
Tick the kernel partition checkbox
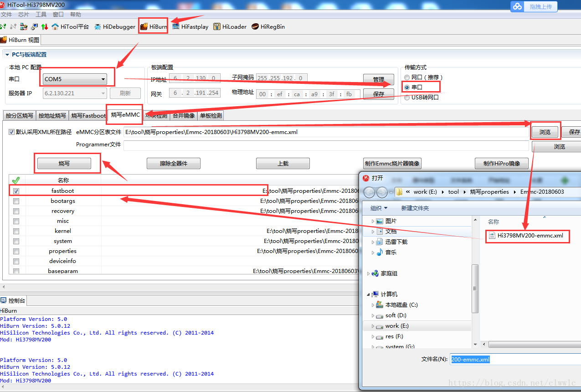16,231
